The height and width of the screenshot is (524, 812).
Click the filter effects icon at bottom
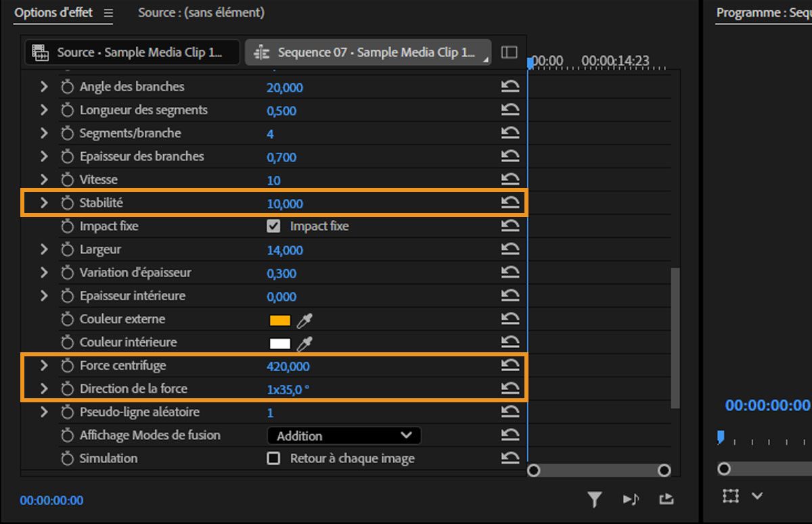pos(595,498)
